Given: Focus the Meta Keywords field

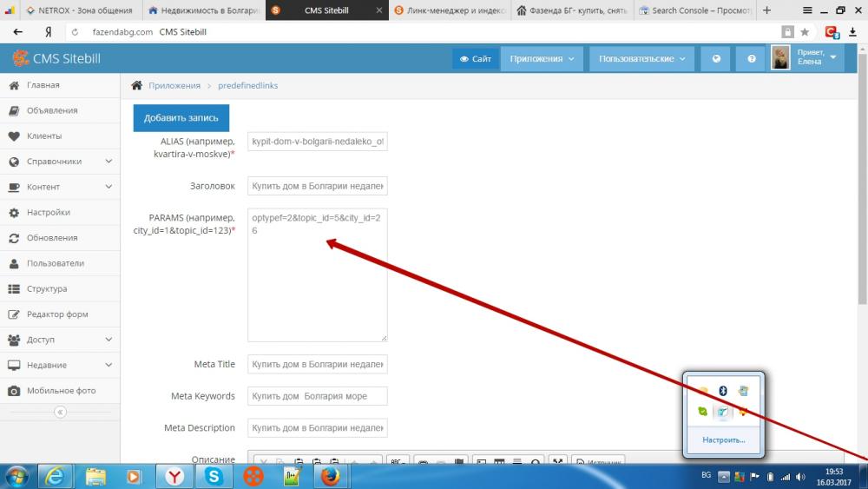Looking at the screenshot, I should point(317,396).
